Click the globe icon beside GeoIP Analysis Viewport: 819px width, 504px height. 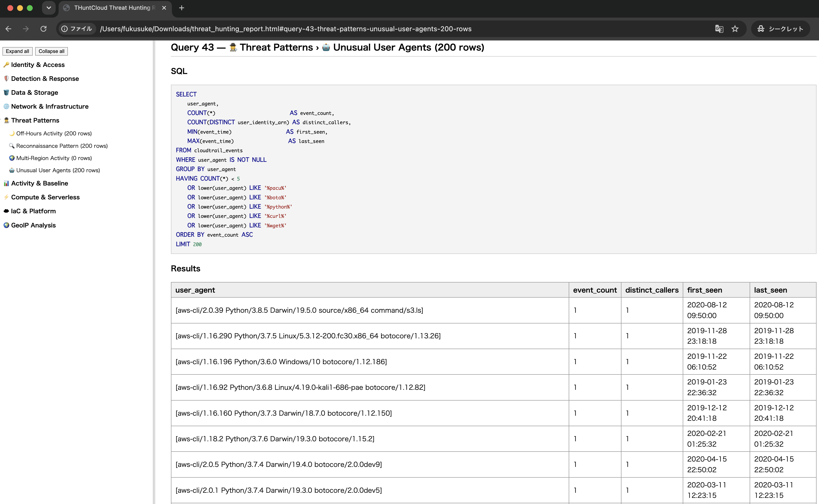click(6, 225)
